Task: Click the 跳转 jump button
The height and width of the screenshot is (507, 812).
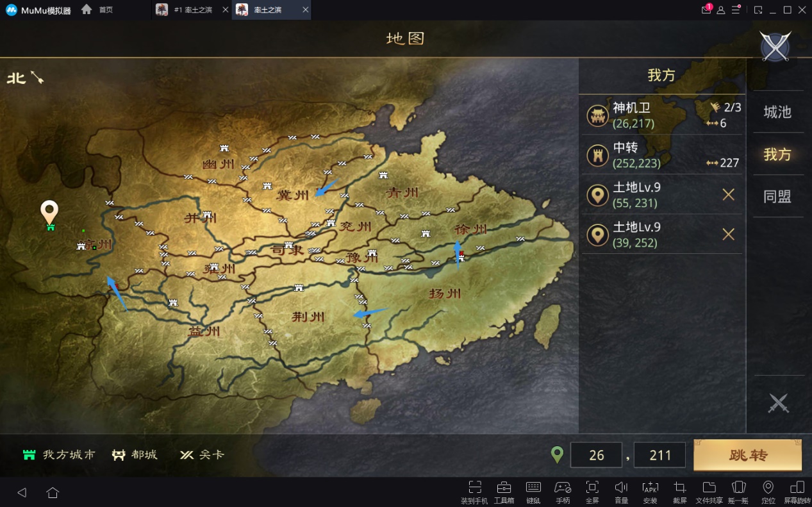Action: tap(748, 455)
